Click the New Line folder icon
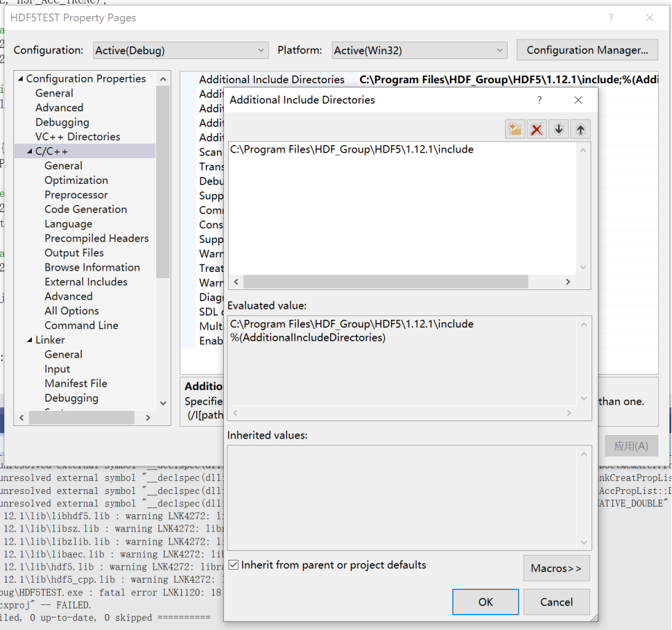Image resolution: width=672 pixels, height=630 pixels. (515, 130)
